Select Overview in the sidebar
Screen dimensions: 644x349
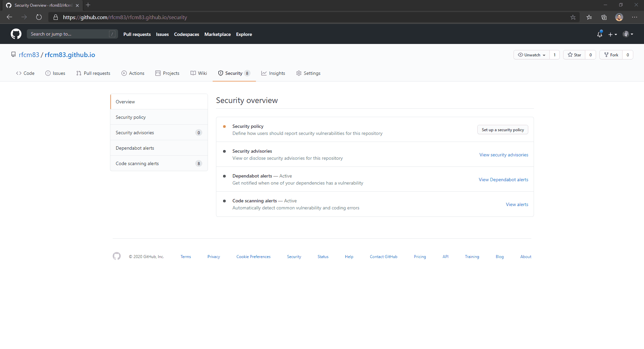pyautogui.click(x=159, y=102)
